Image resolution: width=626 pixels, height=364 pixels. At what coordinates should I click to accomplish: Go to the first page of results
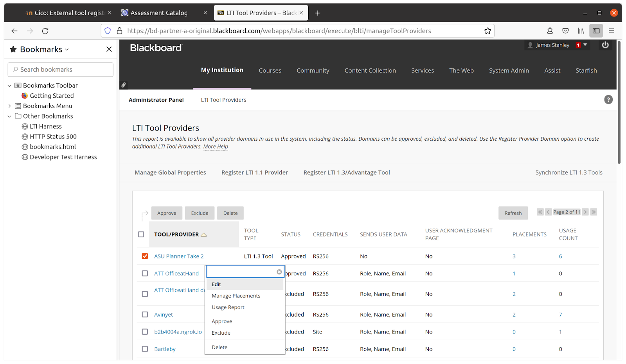[540, 212]
